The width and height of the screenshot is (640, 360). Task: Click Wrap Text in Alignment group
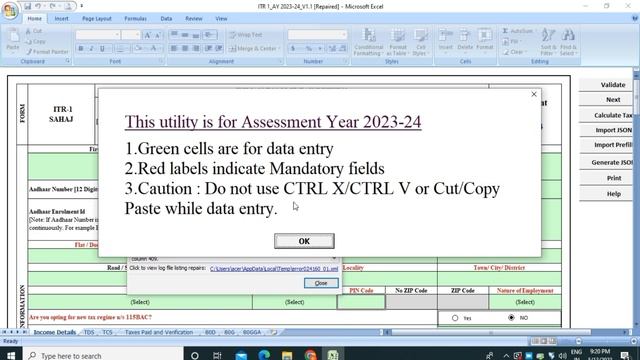(x=246, y=35)
